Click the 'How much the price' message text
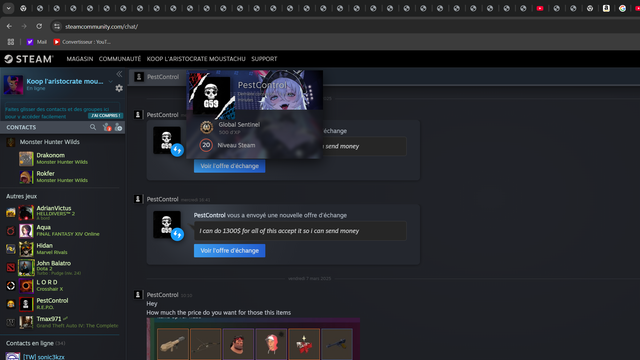 [218, 313]
